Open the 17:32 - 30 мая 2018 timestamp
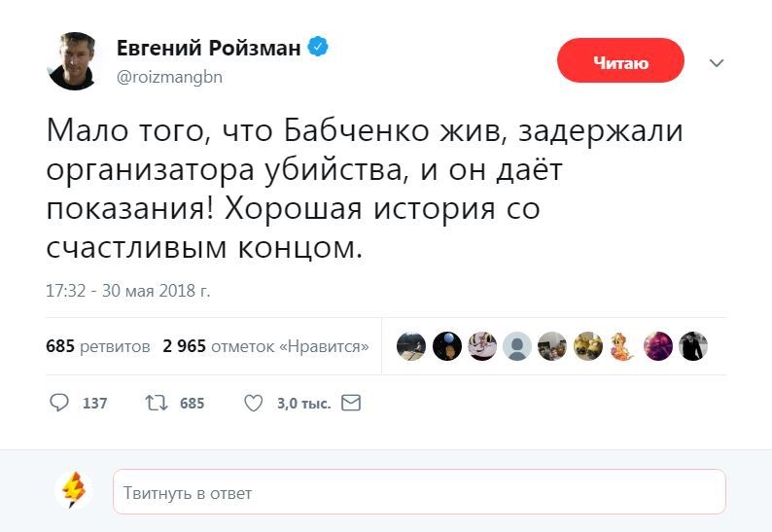The width and height of the screenshot is (772, 532). (x=128, y=290)
